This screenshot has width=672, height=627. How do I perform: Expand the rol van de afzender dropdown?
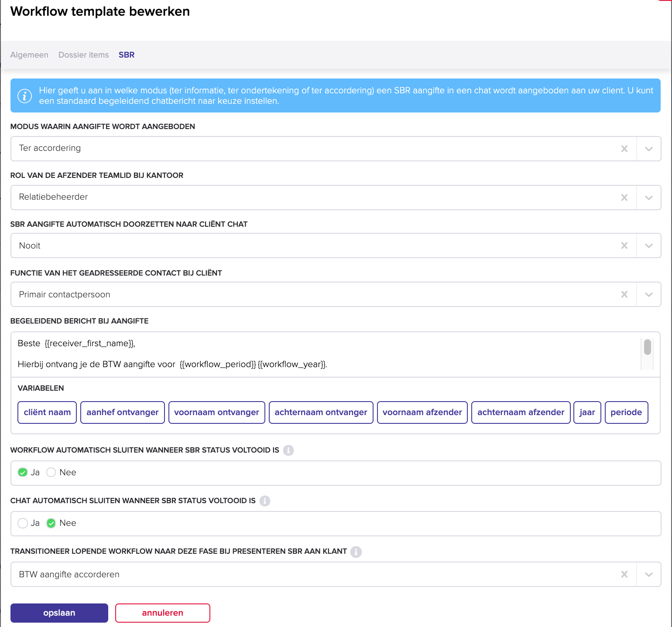point(649,198)
